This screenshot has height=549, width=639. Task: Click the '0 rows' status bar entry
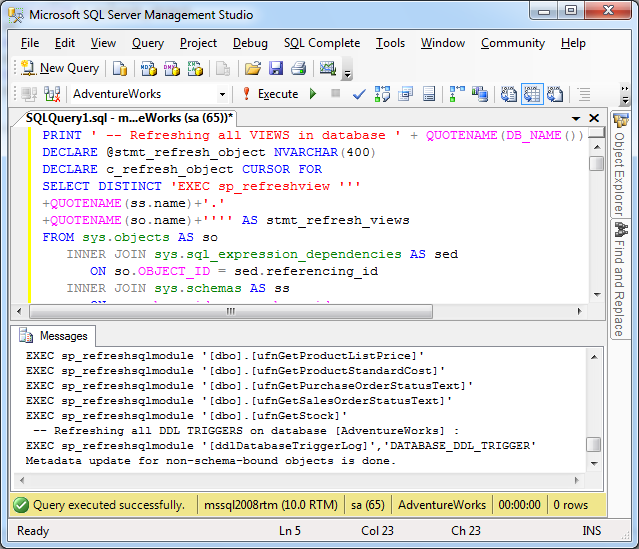tap(571, 505)
